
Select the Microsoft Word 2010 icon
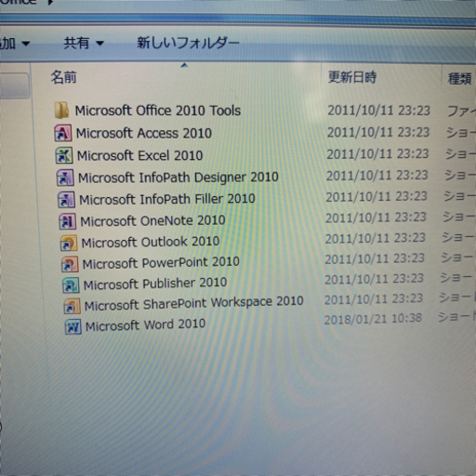point(73,327)
